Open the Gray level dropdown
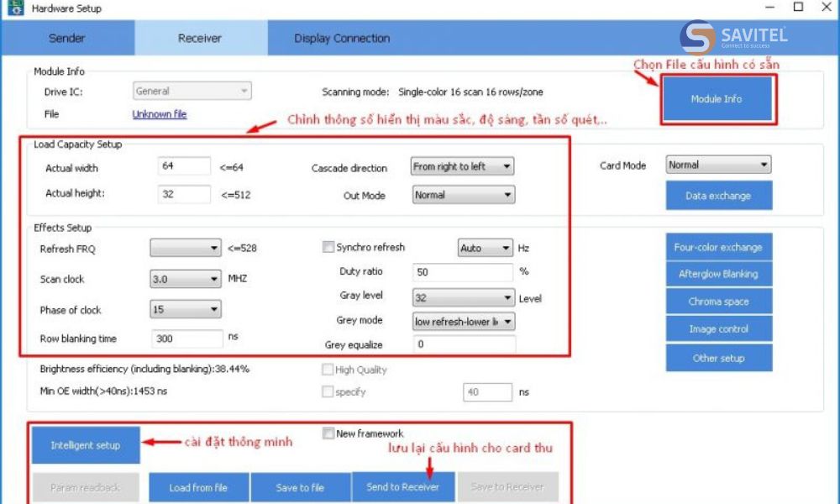This screenshot has height=504, width=840. point(463,298)
